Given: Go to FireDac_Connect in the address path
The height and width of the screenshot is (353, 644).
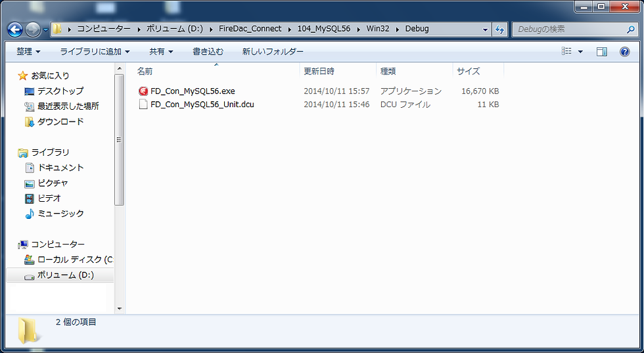Looking at the screenshot, I should coord(250,29).
